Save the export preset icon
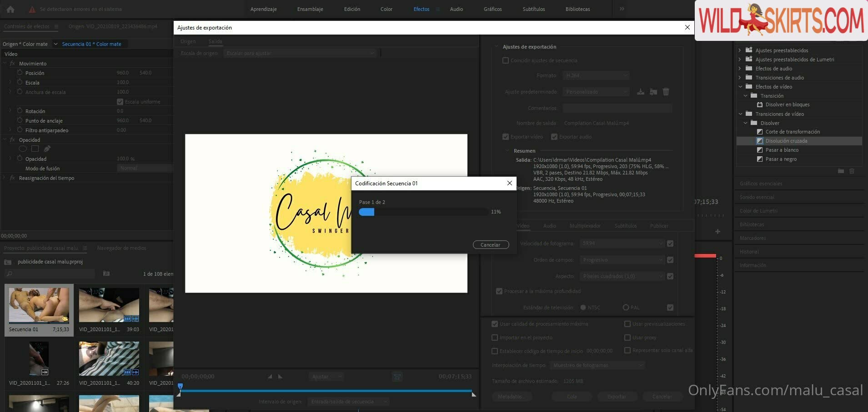The width and height of the screenshot is (868, 412). (640, 92)
